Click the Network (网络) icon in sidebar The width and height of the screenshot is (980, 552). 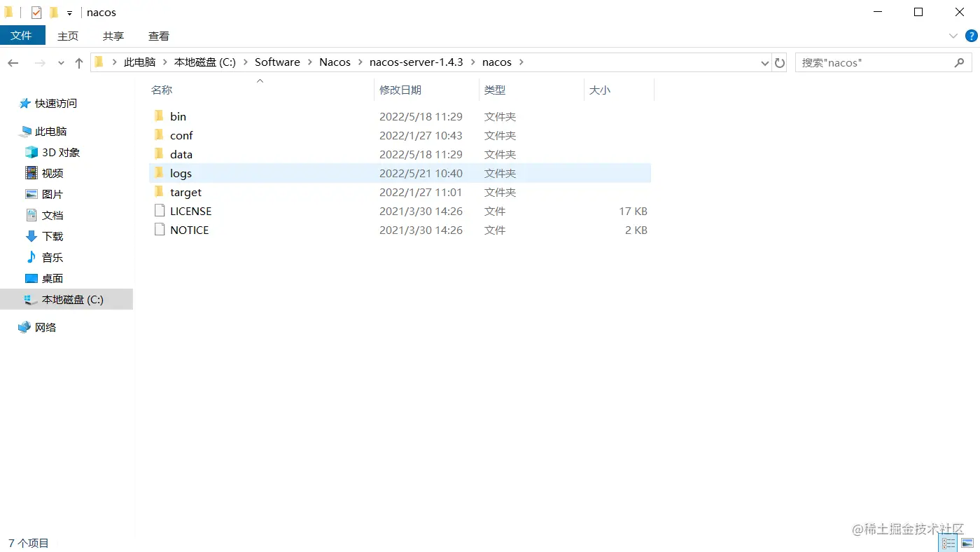pos(25,327)
